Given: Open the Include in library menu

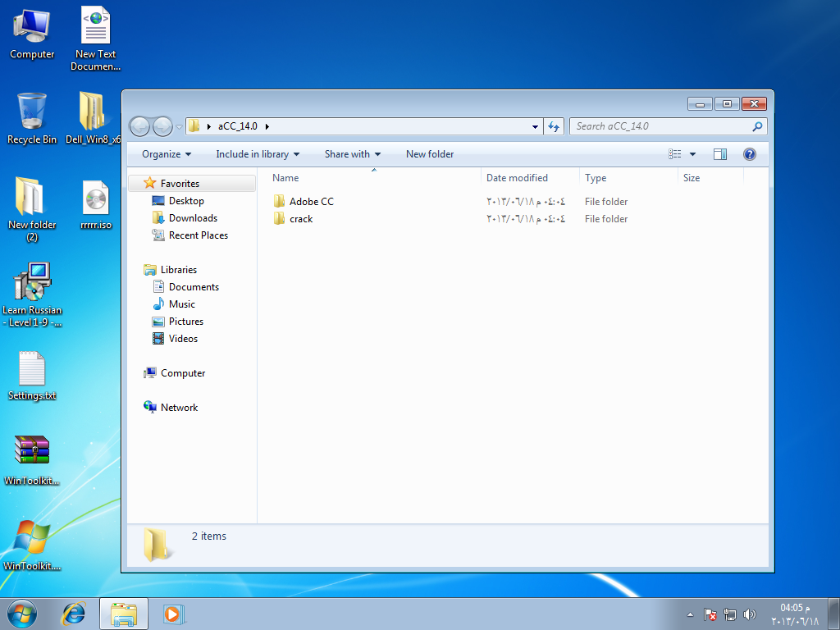Looking at the screenshot, I should point(258,154).
